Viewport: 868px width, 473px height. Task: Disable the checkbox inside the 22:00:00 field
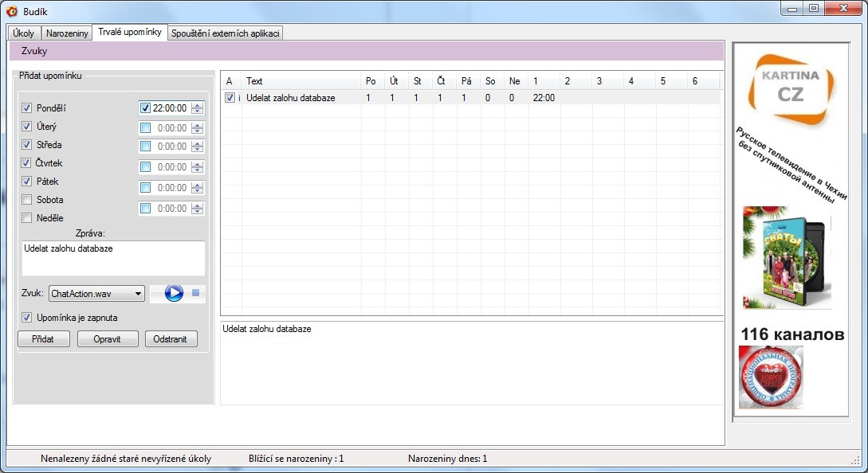(x=145, y=107)
